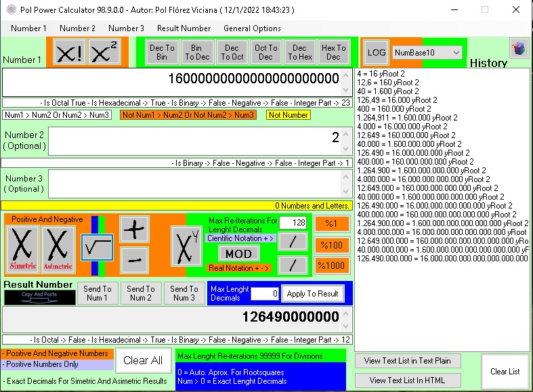
Task: Click Number 1 field scroll up arrow
Action: (346, 75)
